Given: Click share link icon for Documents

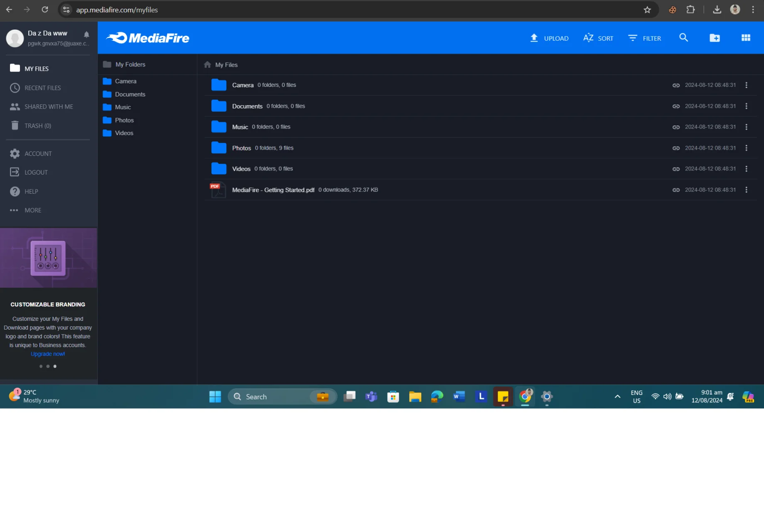Looking at the screenshot, I should tap(676, 106).
